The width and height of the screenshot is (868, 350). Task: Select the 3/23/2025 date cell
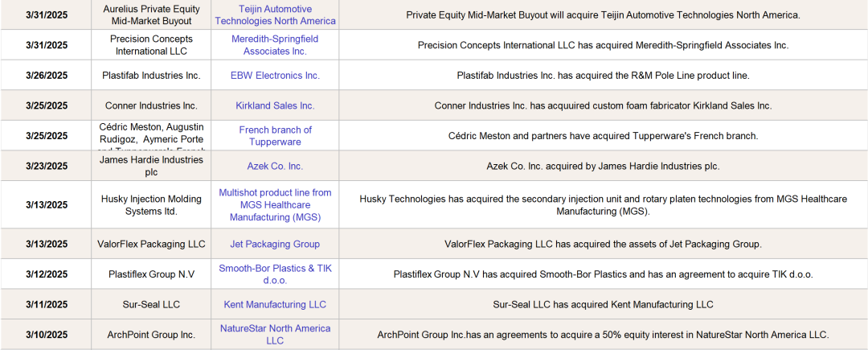pos(47,167)
